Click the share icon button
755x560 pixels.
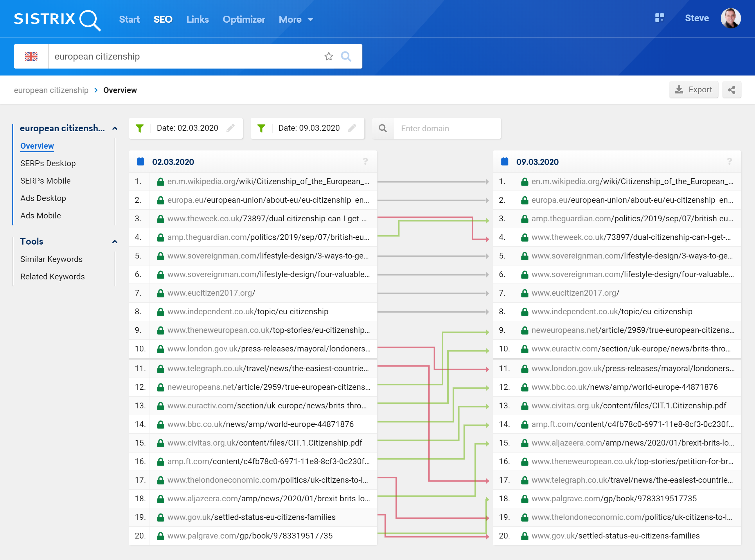(x=731, y=90)
